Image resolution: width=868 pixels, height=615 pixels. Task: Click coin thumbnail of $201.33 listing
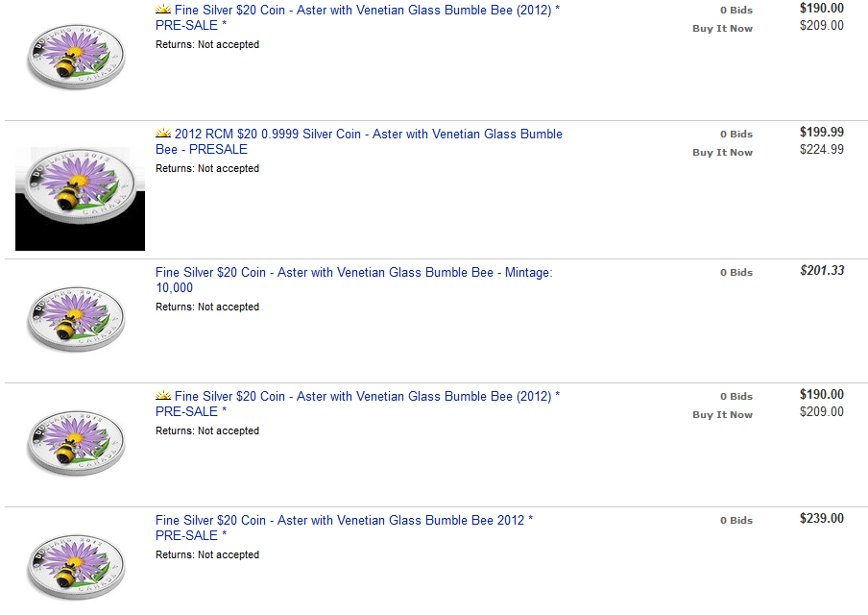76,319
